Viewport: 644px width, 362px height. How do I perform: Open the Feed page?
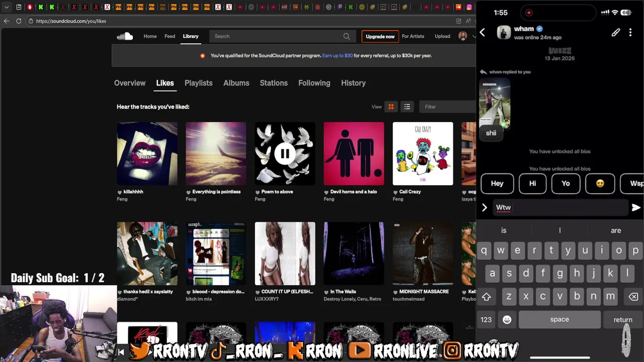coord(170,36)
